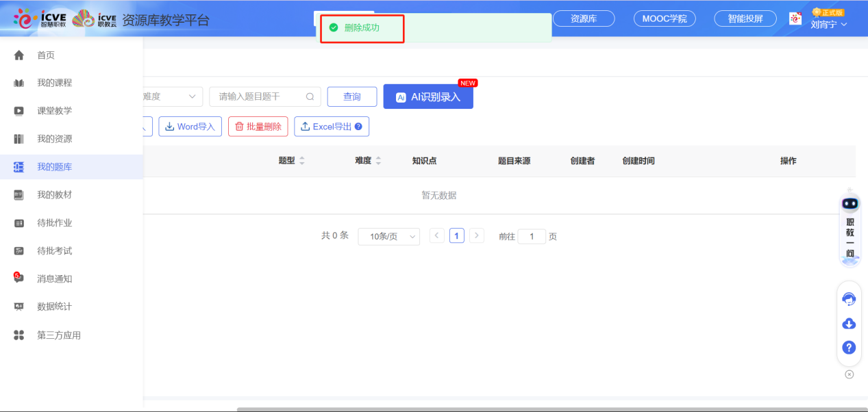Image resolution: width=868 pixels, height=412 pixels.
Task: Expand the 刘宵宁 user account menu
Action: click(829, 25)
